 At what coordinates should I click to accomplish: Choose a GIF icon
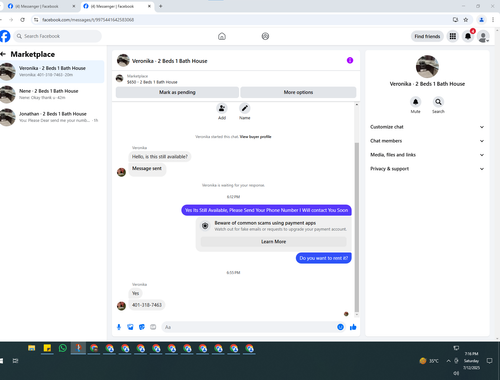coord(153,327)
